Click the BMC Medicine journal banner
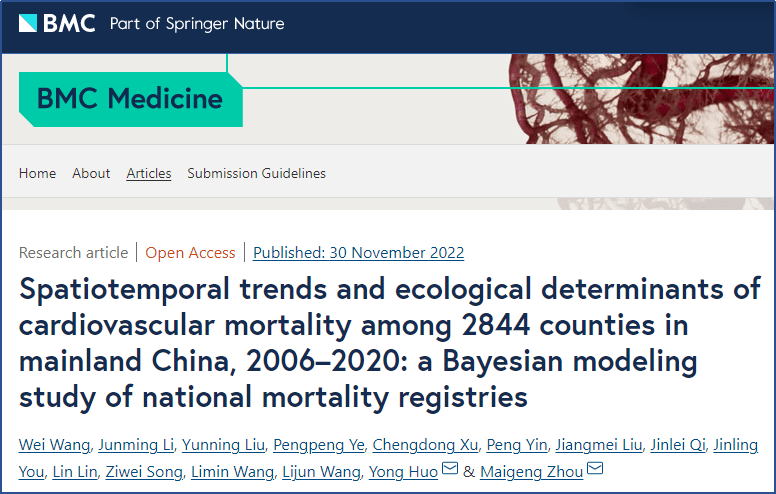 [x=130, y=99]
